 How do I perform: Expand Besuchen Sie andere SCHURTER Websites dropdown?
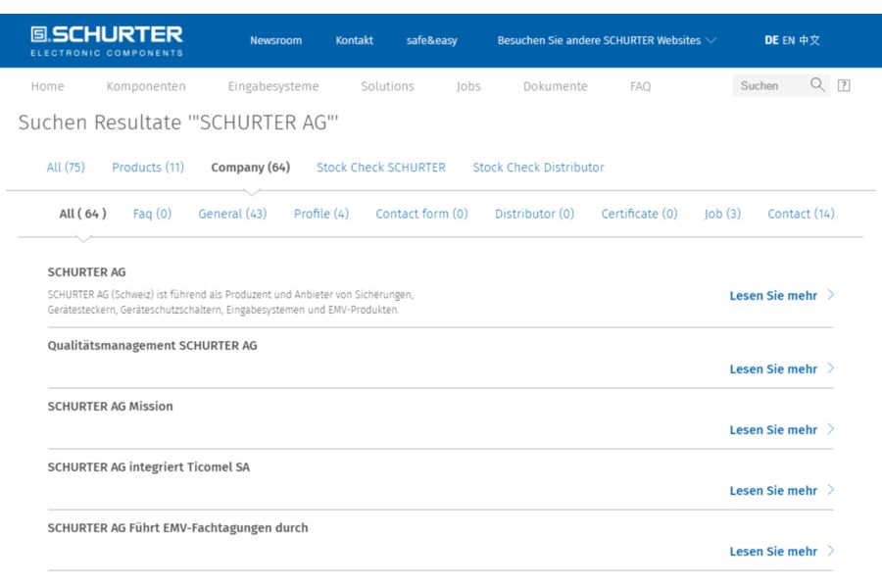click(x=607, y=40)
